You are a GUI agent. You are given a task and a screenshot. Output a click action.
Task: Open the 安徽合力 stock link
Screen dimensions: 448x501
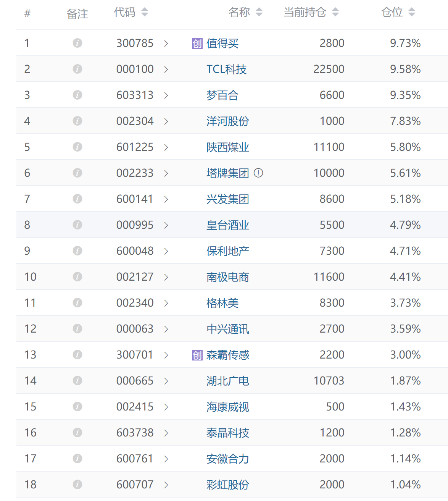click(228, 459)
